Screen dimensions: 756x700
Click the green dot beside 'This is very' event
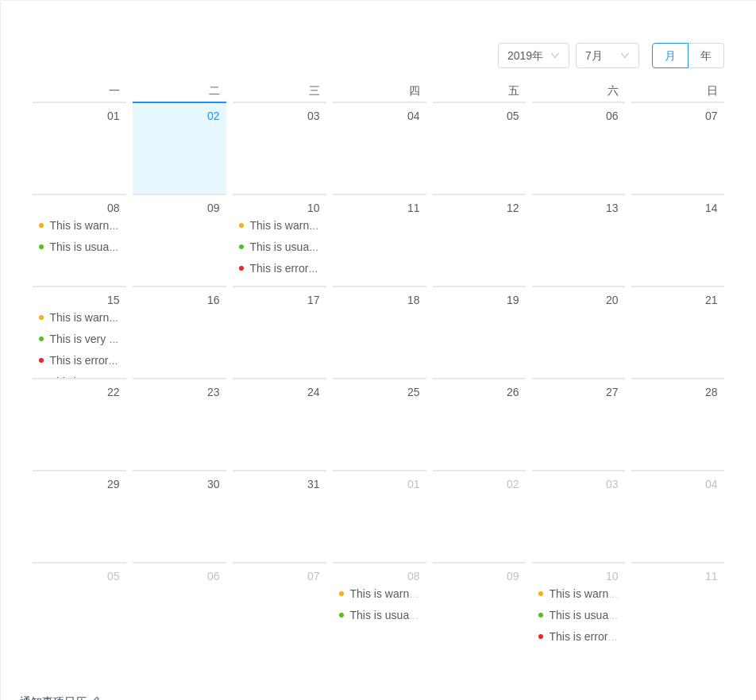(41, 339)
